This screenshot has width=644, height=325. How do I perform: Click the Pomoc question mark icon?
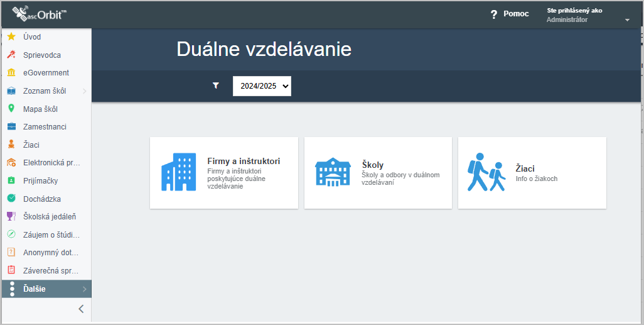click(494, 14)
